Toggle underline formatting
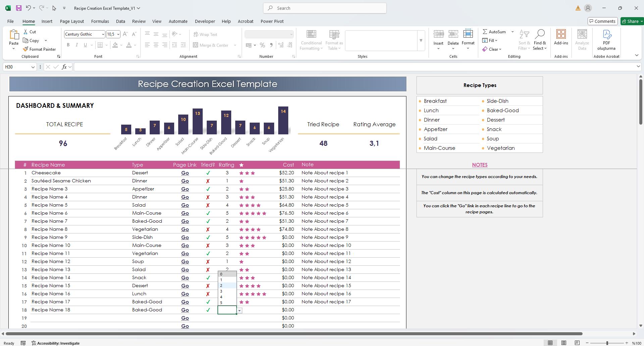Image resolution: width=644 pixels, height=346 pixels. (85, 45)
